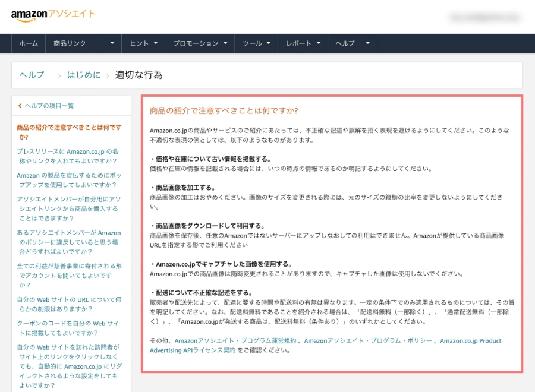Click bold text 価格や在庫について古い情報を掲載する
This screenshot has height=392, width=535.
[x=213, y=159]
